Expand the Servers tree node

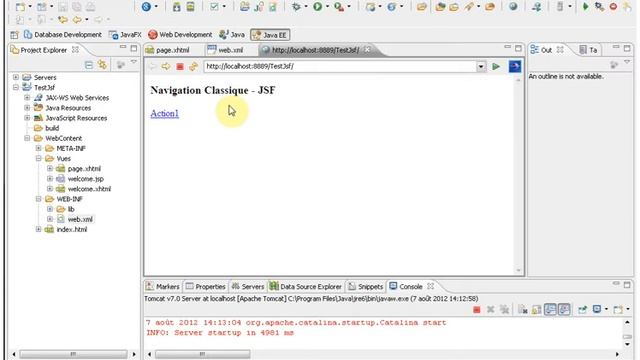click(x=16, y=77)
